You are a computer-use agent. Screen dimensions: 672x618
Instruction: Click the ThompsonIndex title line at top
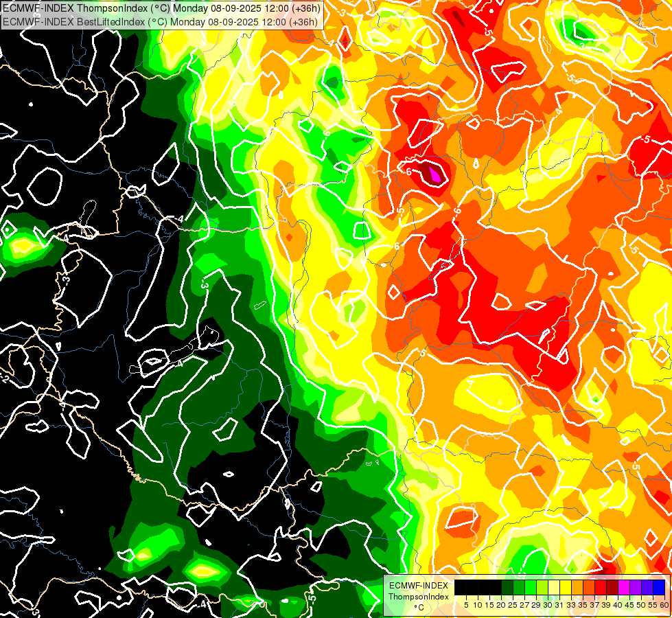(161, 8)
